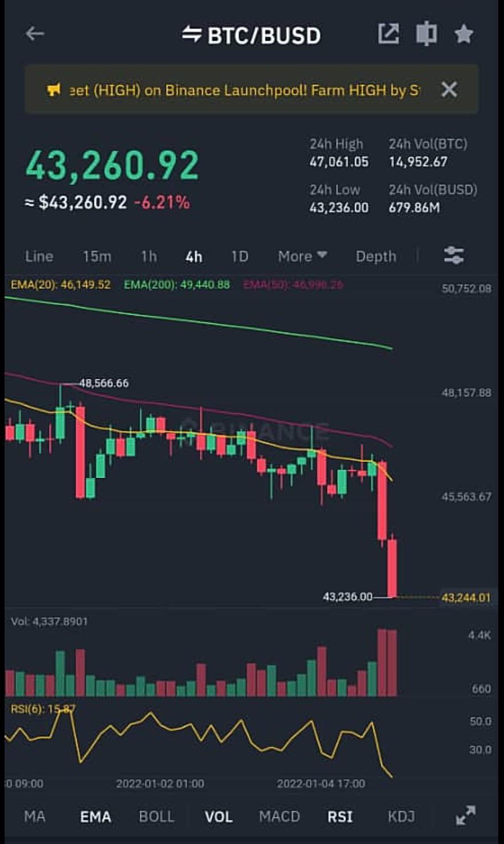Toggle the EMA indicator
The height and width of the screenshot is (844, 504).
click(x=95, y=816)
